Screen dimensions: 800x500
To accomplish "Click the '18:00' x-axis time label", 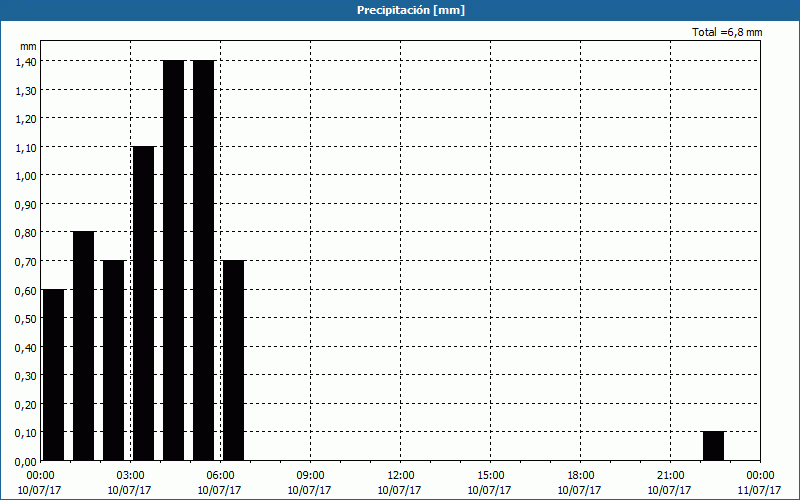I will pyautogui.click(x=581, y=475).
